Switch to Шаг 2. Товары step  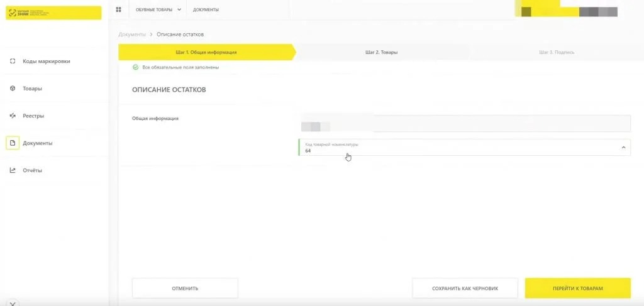point(382,52)
